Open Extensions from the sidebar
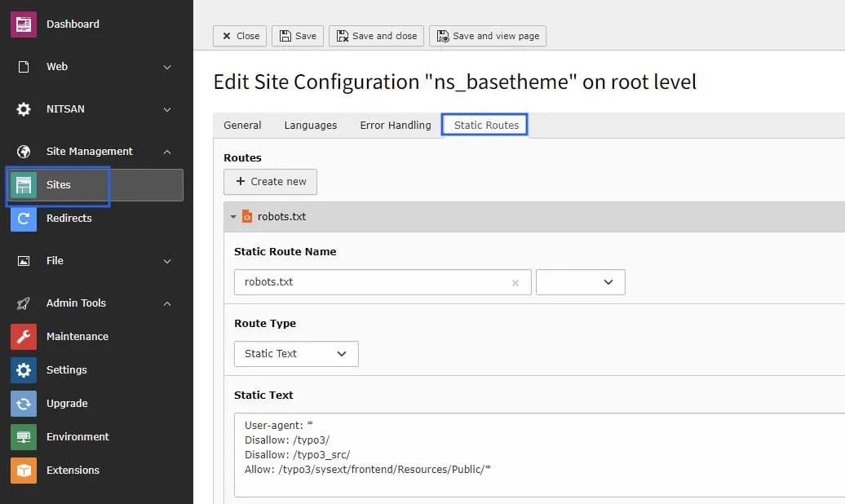This screenshot has height=504, width=845. 73,471
